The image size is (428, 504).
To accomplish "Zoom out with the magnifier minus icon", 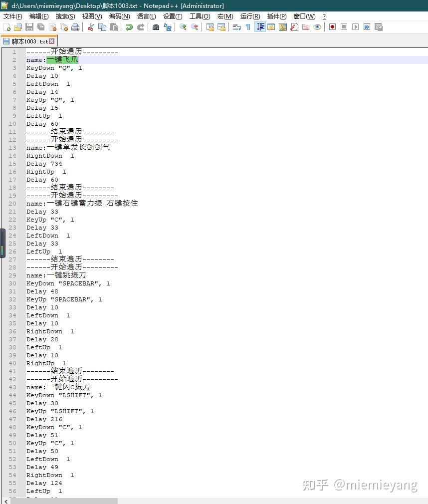I will [195, 27].
